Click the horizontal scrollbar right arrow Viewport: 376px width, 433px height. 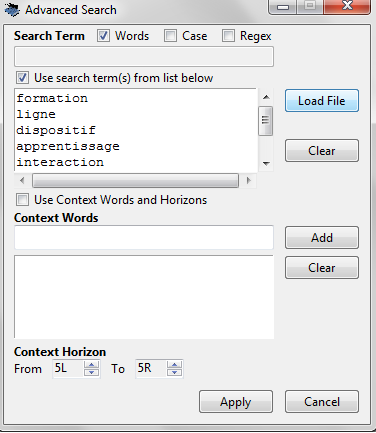(x=248, y=180)
